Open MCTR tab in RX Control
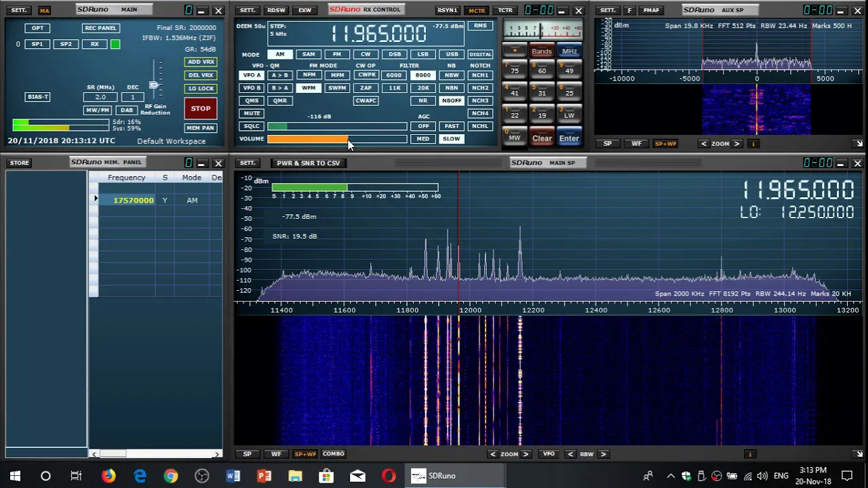Screen dimensions: 868x488 (x=477, y=10)
